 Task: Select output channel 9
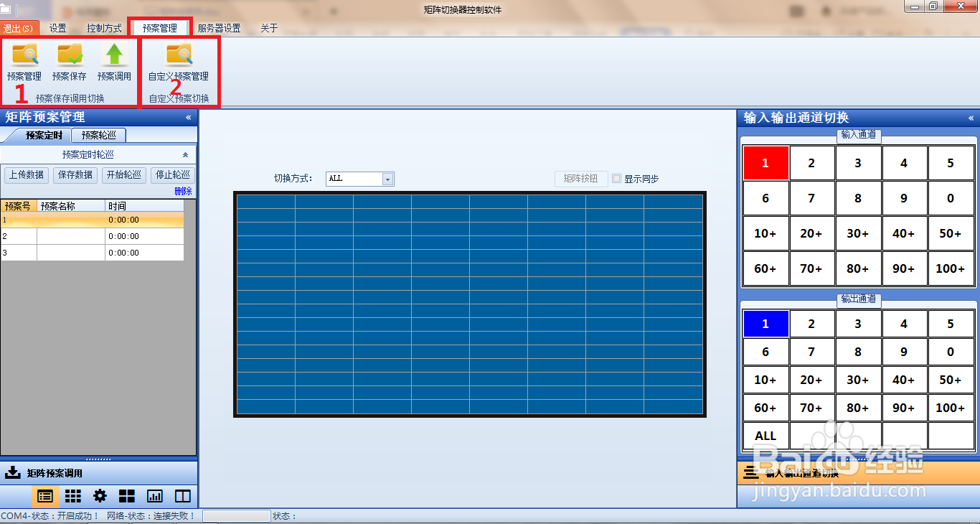(x=904, y=352)
